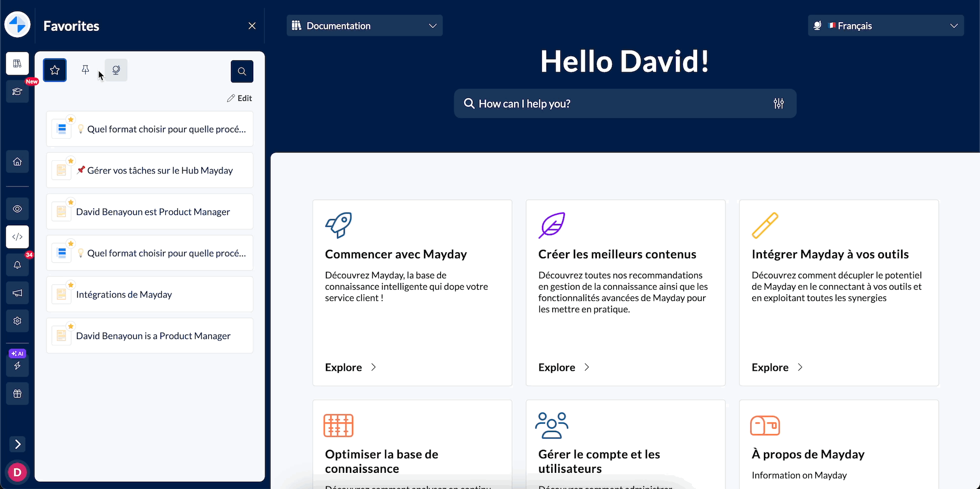The image size is (980, 489).
Task: Open the gift box icon in sidebar
Action: [x=17, y=393]
